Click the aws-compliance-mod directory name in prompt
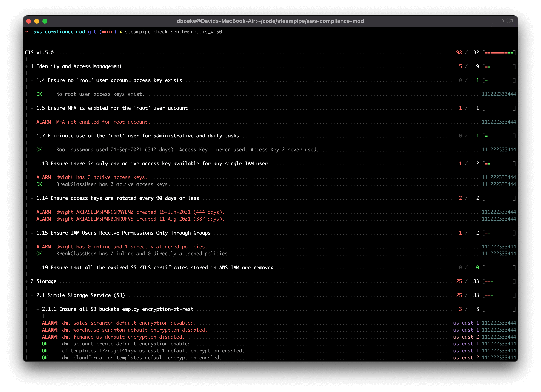Viewport: 541px width, 392px height. pos(59,32)
